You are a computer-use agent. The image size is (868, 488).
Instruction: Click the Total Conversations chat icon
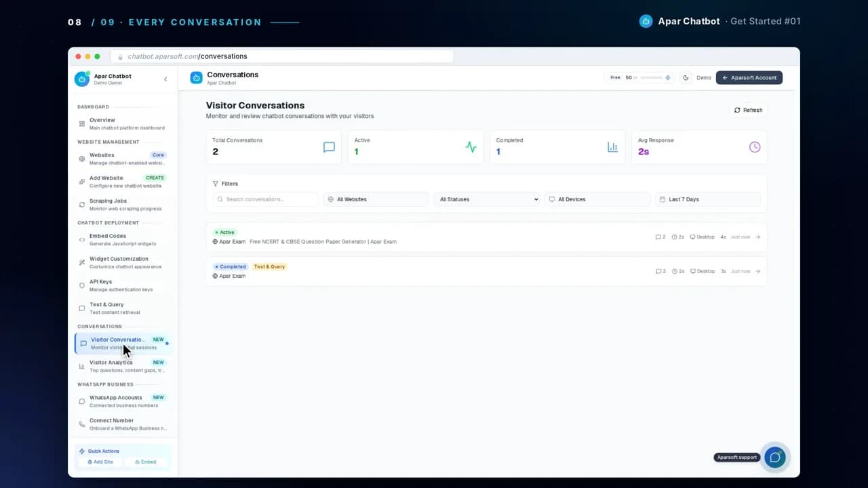pyautogui.click(x=329, y=147)
